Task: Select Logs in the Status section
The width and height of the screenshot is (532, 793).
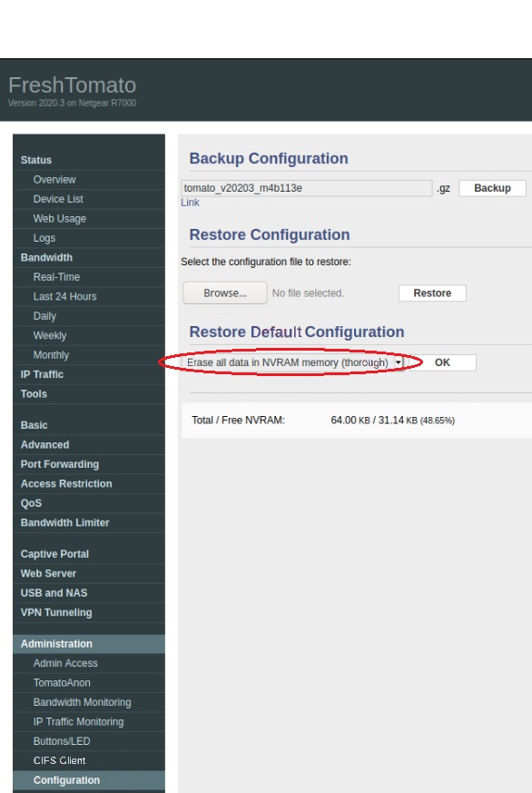Action: click(44, 238)
